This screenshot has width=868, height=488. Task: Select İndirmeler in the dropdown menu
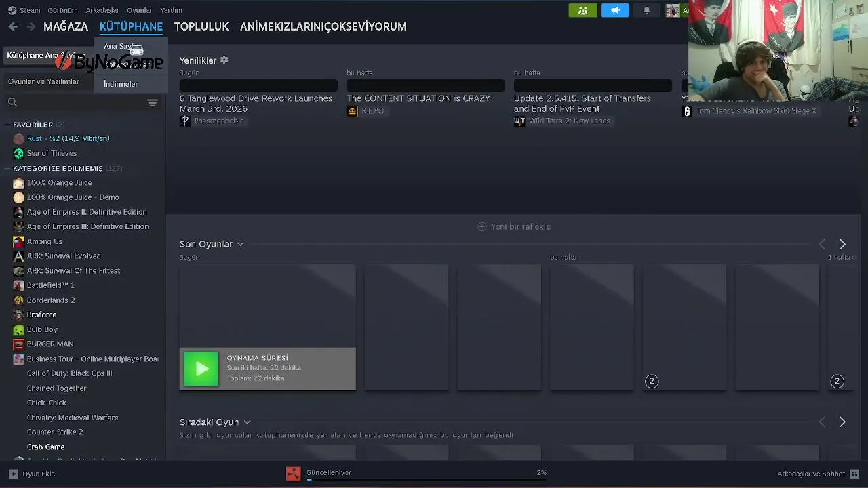[x=121, y=84]
